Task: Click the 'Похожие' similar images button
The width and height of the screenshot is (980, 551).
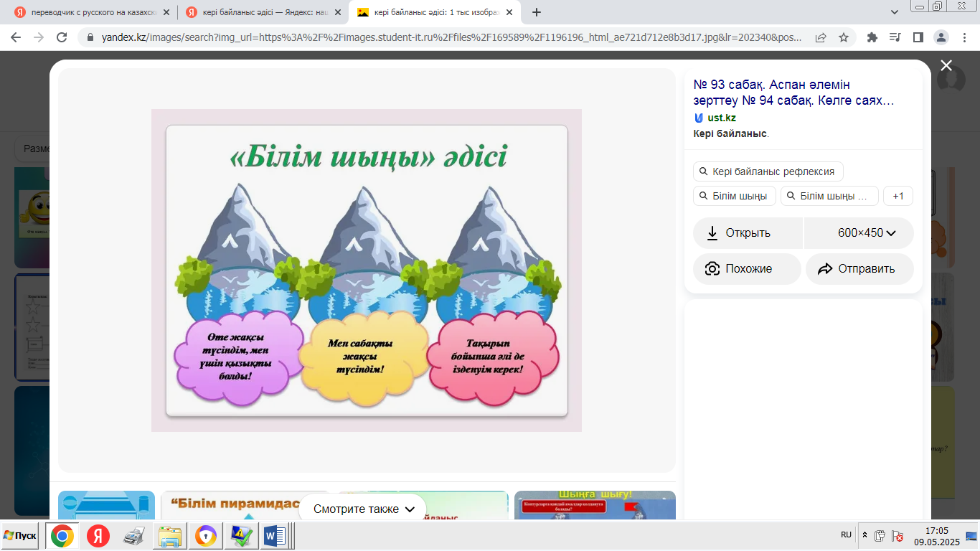Action: point(747,268)
